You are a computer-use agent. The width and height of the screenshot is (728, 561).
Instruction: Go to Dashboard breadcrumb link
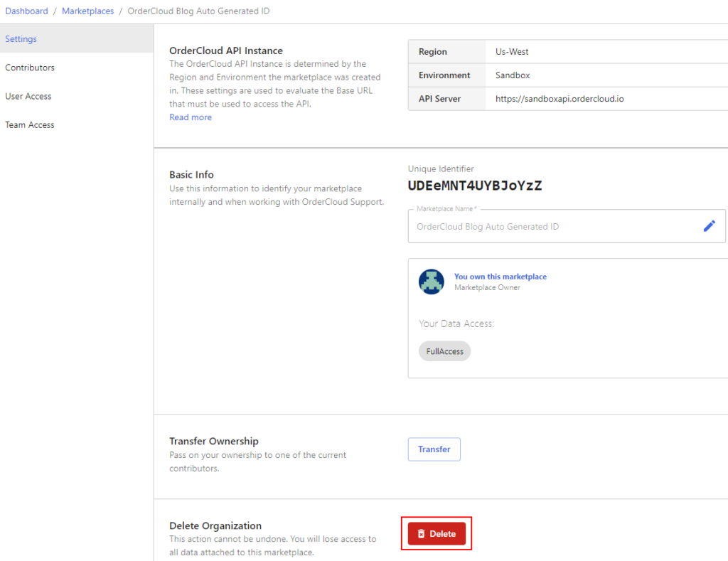pyautogui.click(x=26, y=11)
